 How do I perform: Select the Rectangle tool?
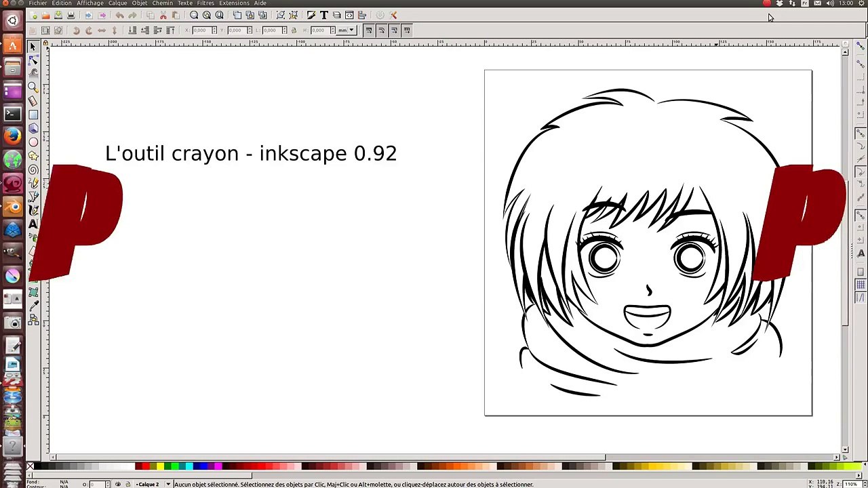33,114
